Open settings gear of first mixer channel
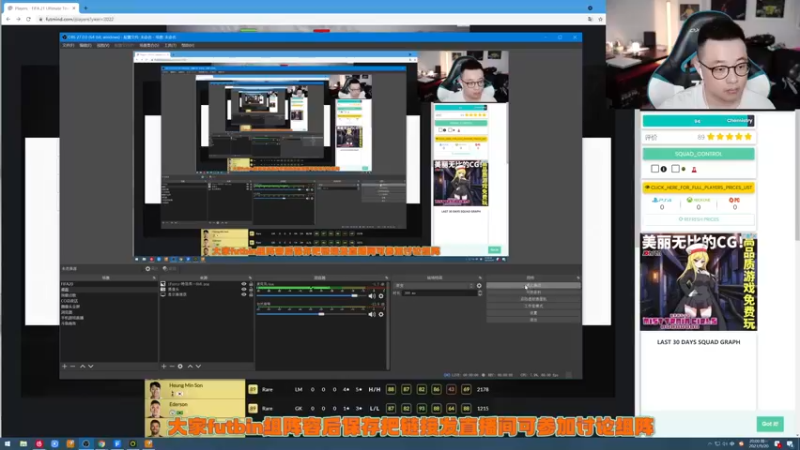Viewport: 800px width, 450px height. pos(381,296)
